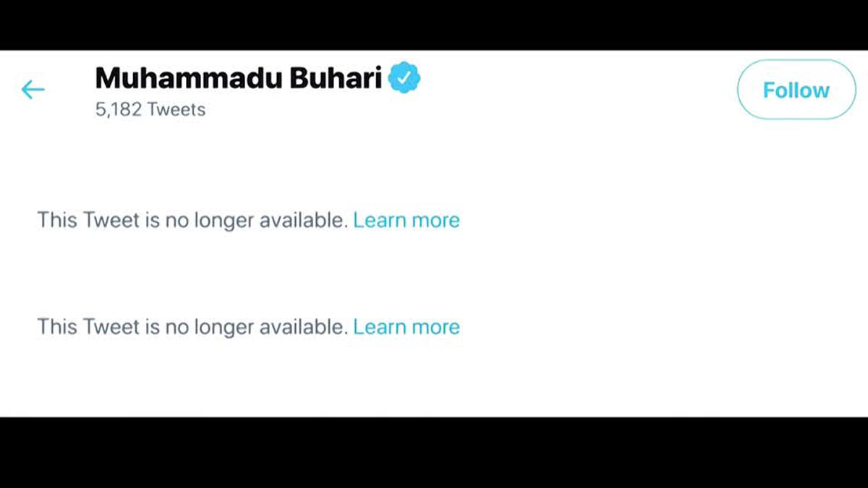This screenshot has width=868, height=488.
Task: Tap the checkmark badge after Buhari
Action: pyautogui.click(x=404, y=78)
